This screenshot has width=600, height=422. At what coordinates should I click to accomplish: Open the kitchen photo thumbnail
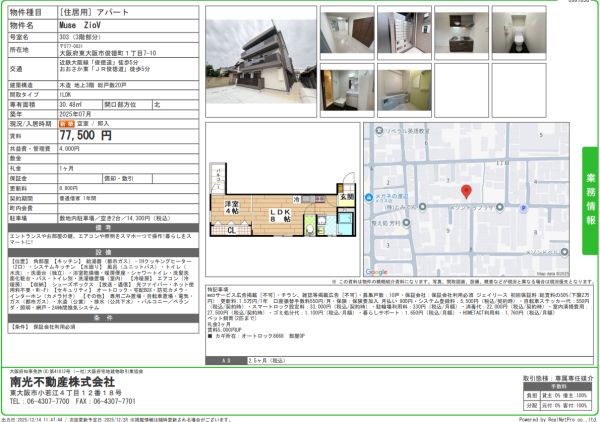click(x=461, y=33)
